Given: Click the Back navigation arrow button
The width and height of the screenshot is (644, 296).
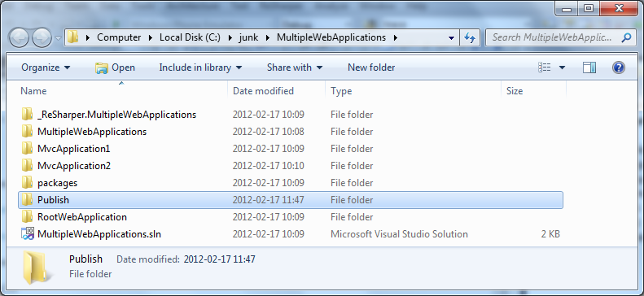Looking at the screenshot, I should 19,37.
